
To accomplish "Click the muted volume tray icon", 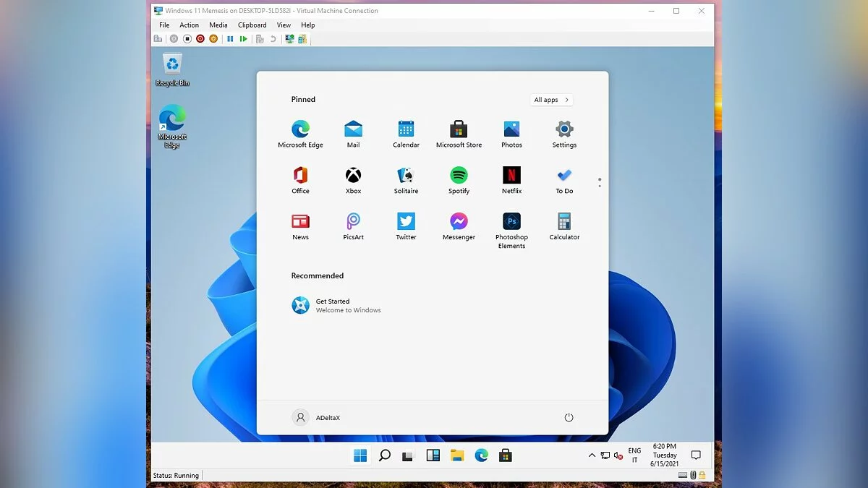I will (x=618, y=455).
